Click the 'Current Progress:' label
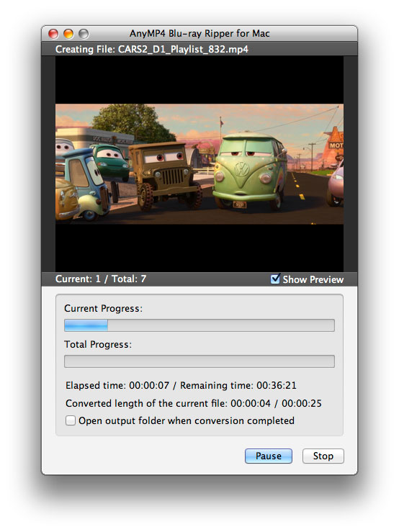The width and height of the screenshot is (399, 532). tap(103, 308)
